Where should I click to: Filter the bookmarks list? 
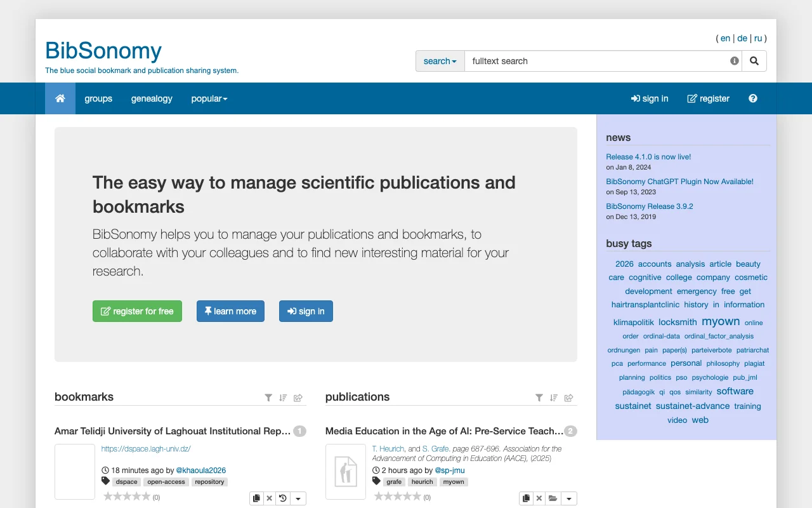[268, 398]
